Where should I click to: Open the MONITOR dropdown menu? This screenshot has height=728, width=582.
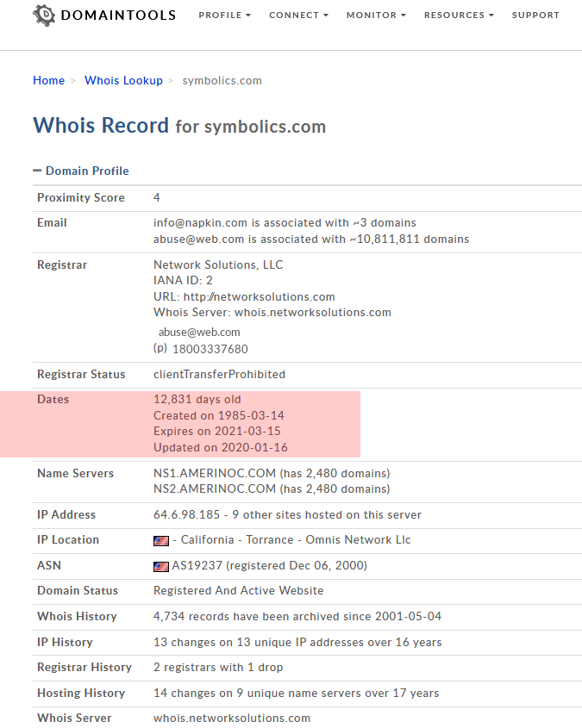(376, 16)
